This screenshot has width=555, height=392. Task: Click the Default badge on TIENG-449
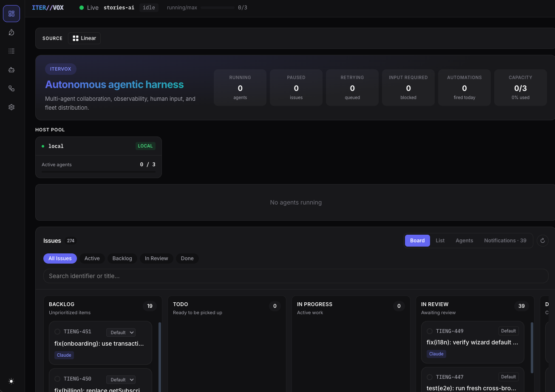(508, 331)
